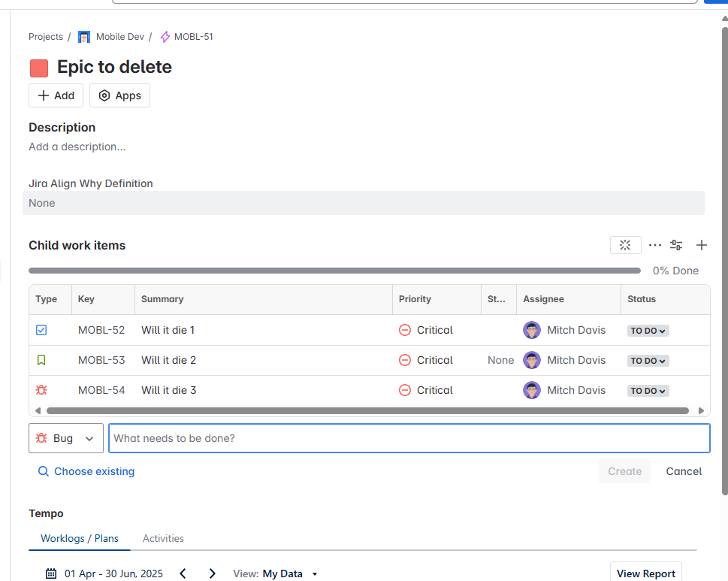Open the three-dot more actions menu
Image resolution: width=728 pixels, height=581 pixels.
click(x=654, y=245)
